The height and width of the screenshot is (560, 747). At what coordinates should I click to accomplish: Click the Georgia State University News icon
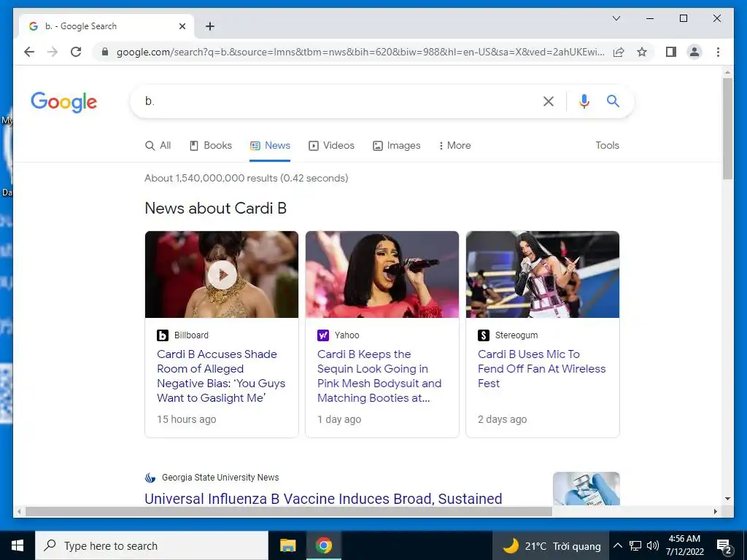click(150, 478)
